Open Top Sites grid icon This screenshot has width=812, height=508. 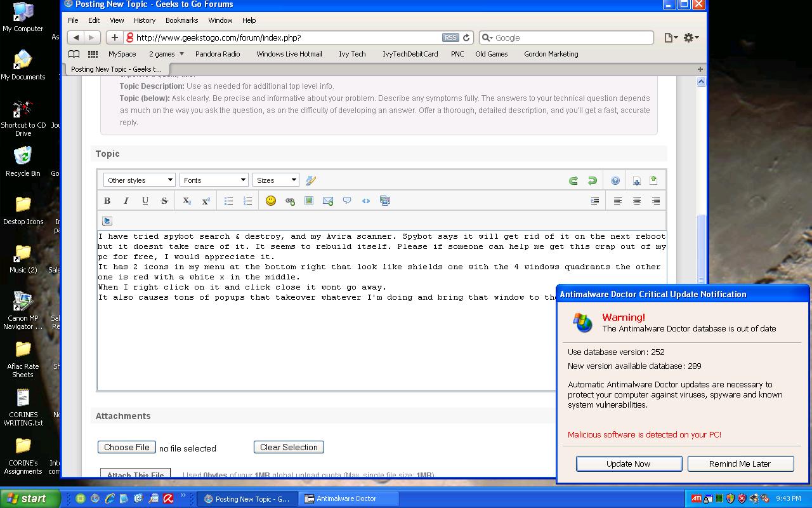tap(93, 54)
